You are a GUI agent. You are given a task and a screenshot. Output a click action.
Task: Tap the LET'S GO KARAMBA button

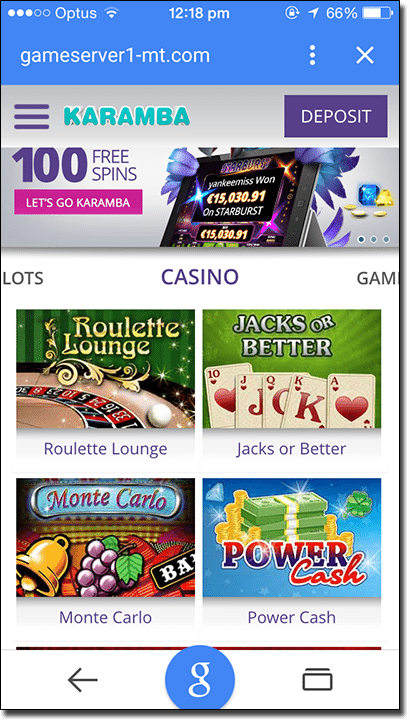click(78, 202)
